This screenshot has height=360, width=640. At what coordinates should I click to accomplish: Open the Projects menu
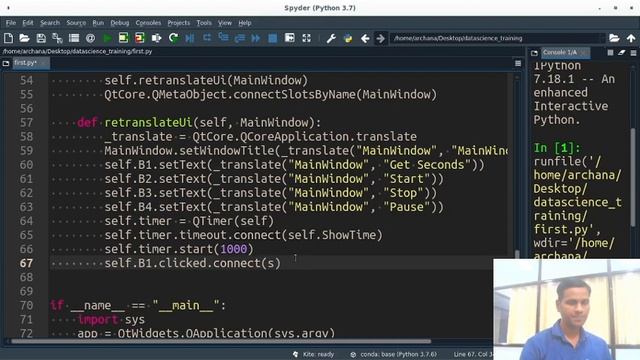click(179, 23)
